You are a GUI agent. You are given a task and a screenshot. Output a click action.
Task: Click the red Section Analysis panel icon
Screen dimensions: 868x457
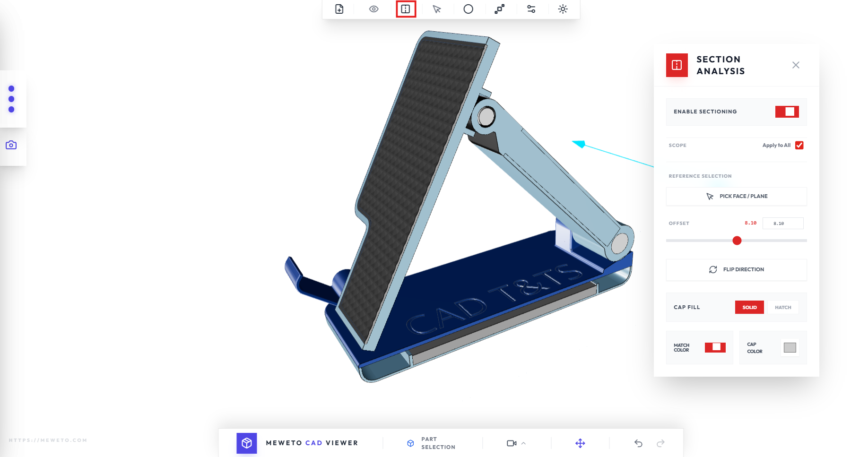[x=677, y=65]
